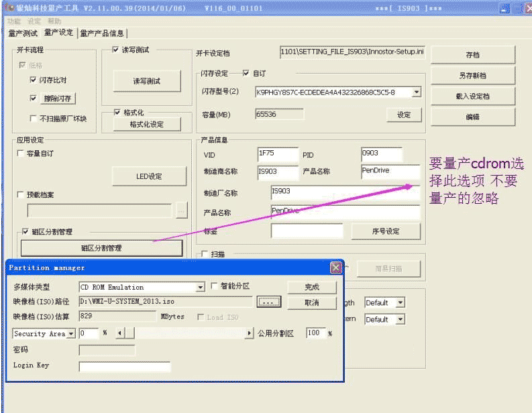The width and height of the screenshot is (532, 413).
Task: Click the 另存新档 button
Action: tap(472, 76)
